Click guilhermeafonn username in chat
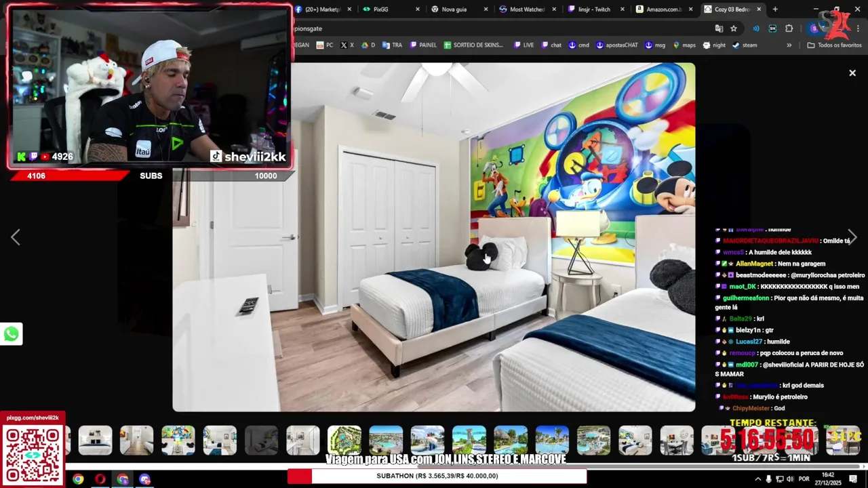The height and width of the screenshot is (488, 868). click(746, 298)
